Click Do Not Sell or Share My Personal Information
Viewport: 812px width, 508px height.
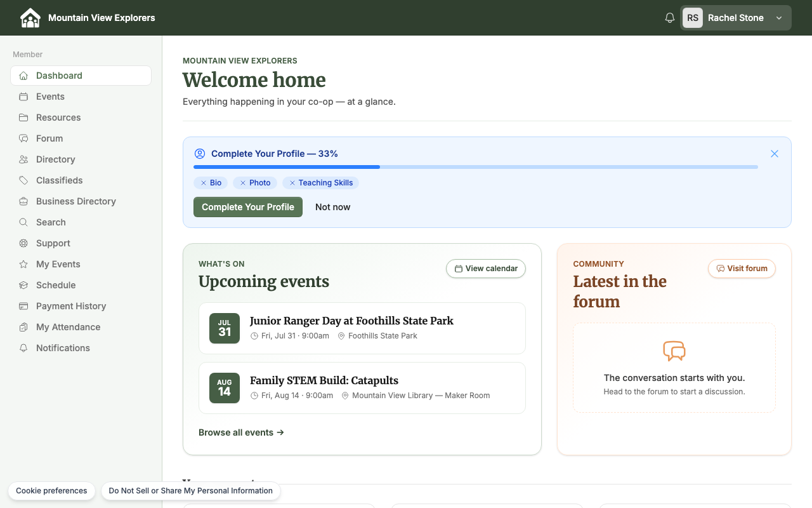click(x=191, y=491)
